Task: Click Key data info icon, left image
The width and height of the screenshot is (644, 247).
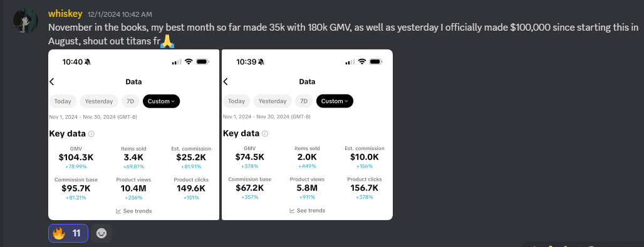Action: [x=91, y=134]
